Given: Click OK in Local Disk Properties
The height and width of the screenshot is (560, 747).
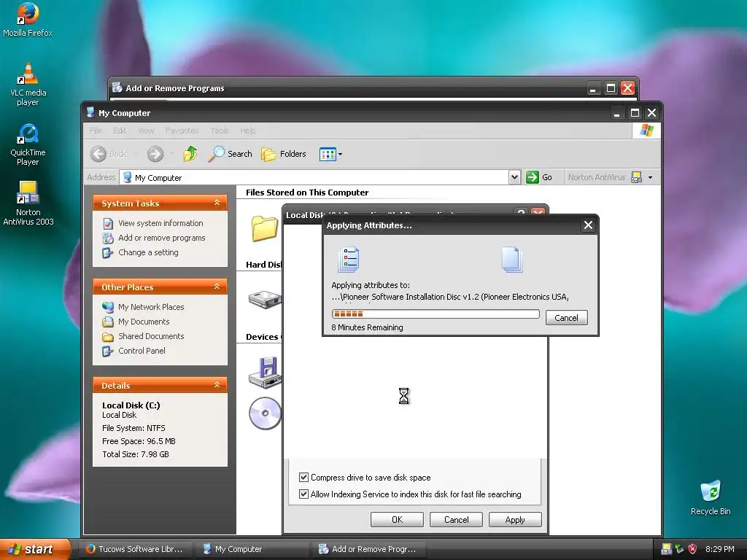Looking at the screenshot, I should pos(397,519).
